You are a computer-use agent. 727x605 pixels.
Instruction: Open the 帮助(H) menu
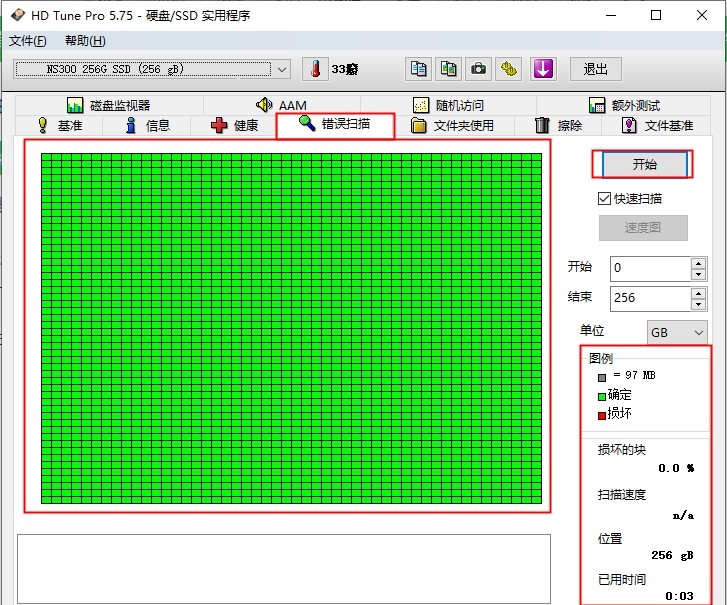click(x=84, y=41)
